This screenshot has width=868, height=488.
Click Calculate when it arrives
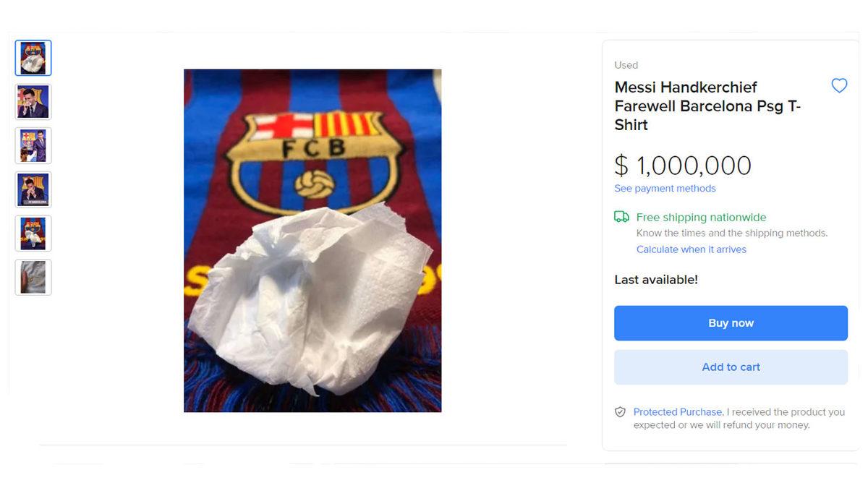(x=691, y=249)
